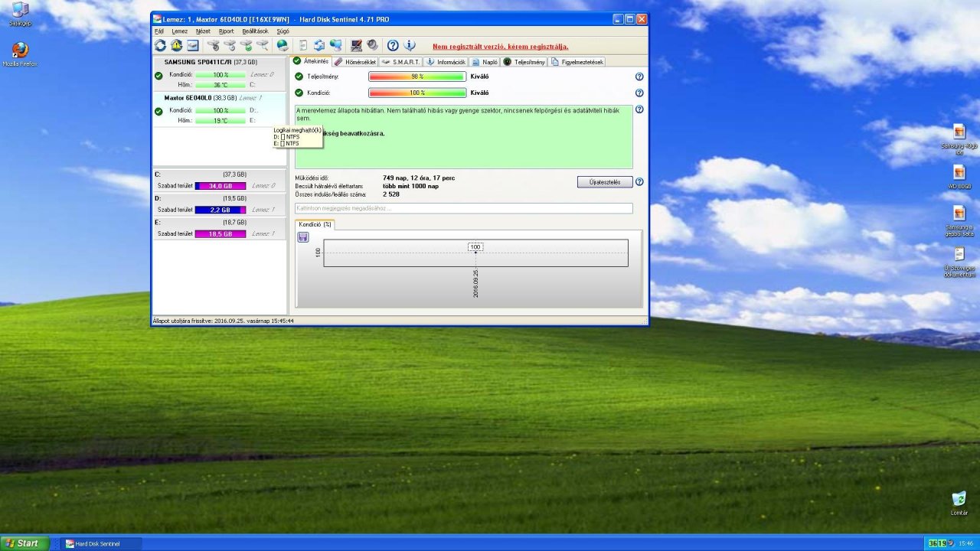Viewport: 980px width, 551px height.
Task: Click the 100 data point on graph
Action: [x=475, y=247]
